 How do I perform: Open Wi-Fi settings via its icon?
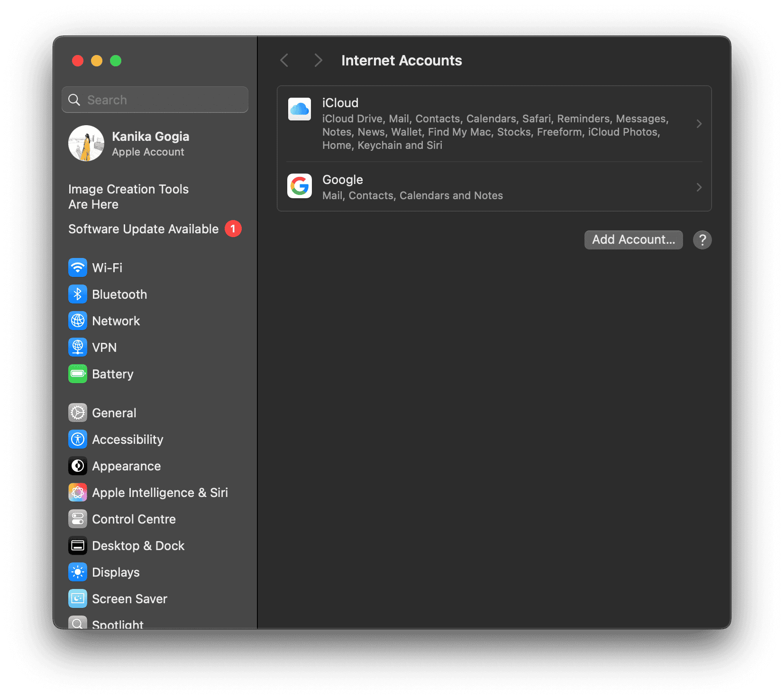(78, 267)
